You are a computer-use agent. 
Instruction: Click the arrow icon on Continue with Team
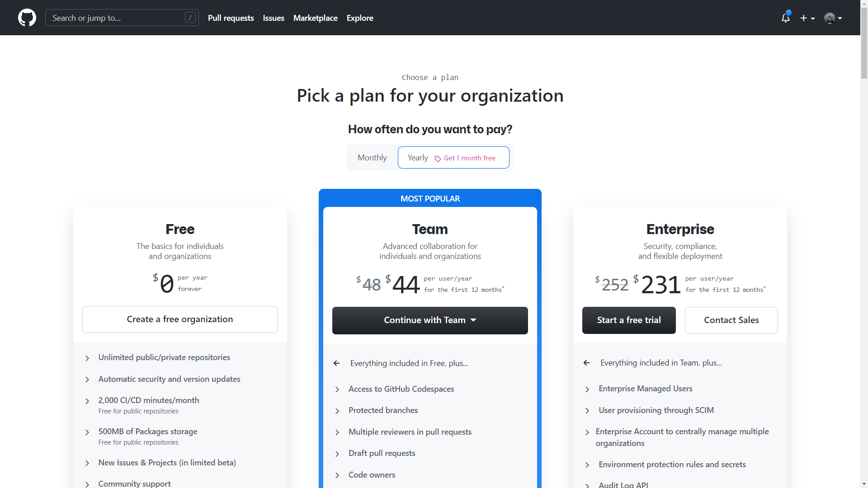(474, 320)
